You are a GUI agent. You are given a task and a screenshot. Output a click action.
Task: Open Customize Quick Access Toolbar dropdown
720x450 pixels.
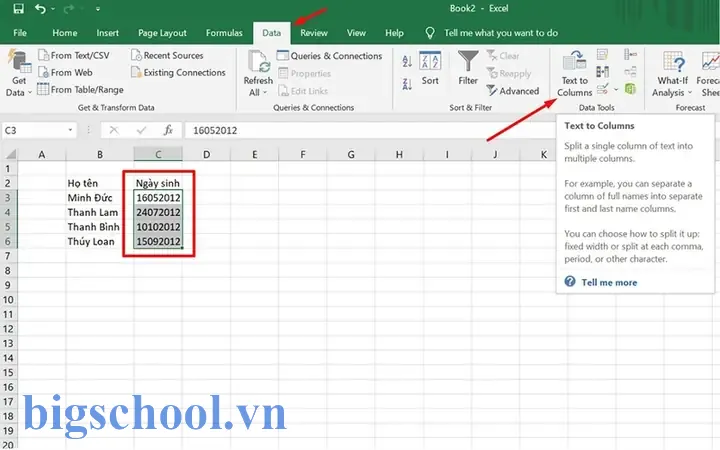click(x=98, y=9)
